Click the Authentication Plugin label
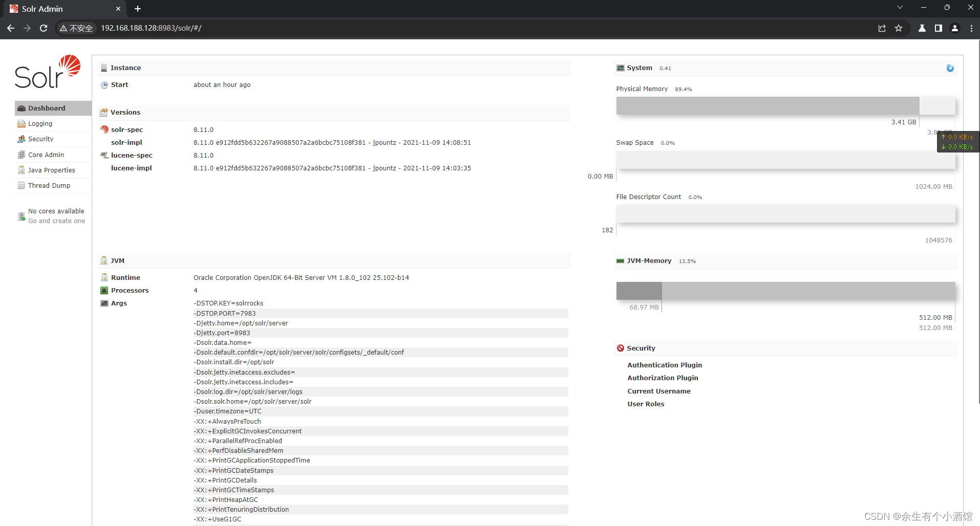Viewport: 980px width, 526px height. (665, 365)
